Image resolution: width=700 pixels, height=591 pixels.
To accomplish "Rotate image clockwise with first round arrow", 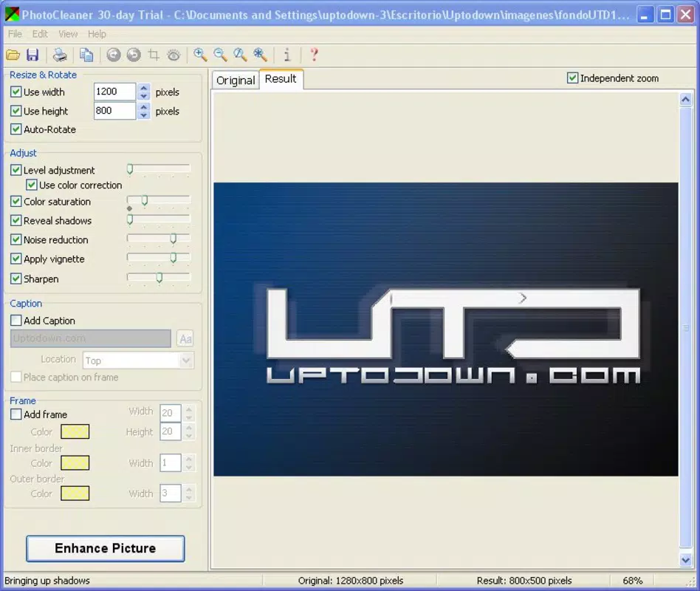I will [x=114, y=55].
